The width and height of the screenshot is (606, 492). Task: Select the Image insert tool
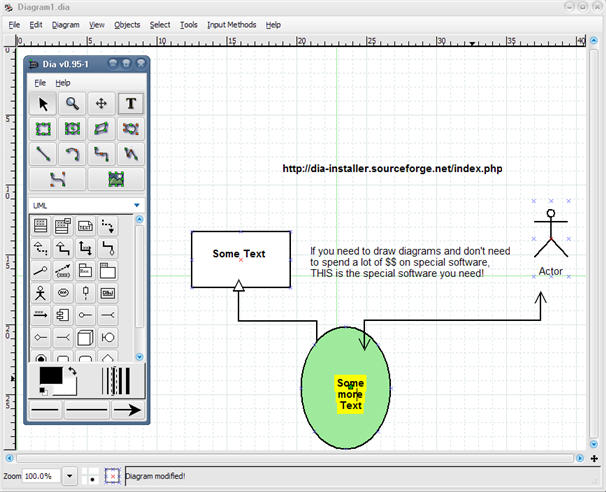click(116, 179)
